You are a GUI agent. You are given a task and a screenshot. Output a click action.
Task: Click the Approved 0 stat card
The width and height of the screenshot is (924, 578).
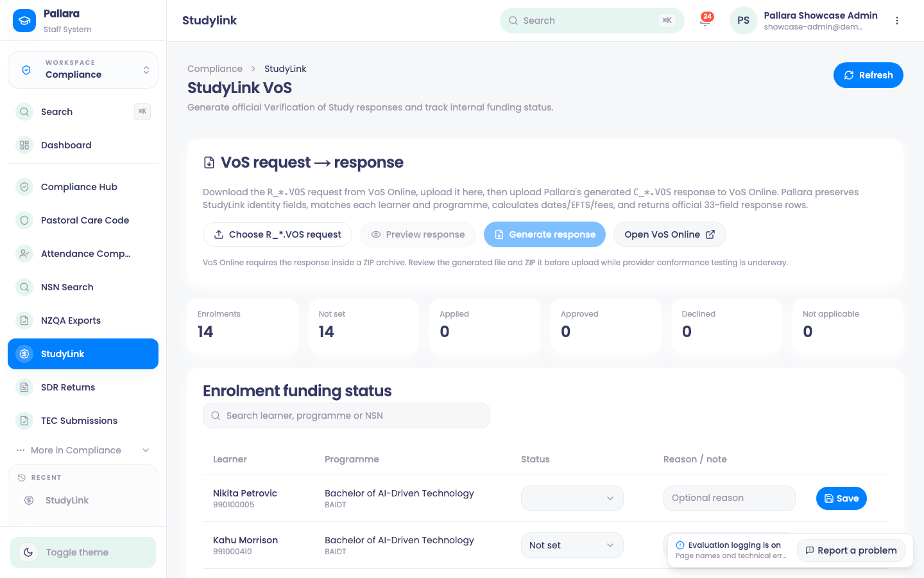[606, 326]
